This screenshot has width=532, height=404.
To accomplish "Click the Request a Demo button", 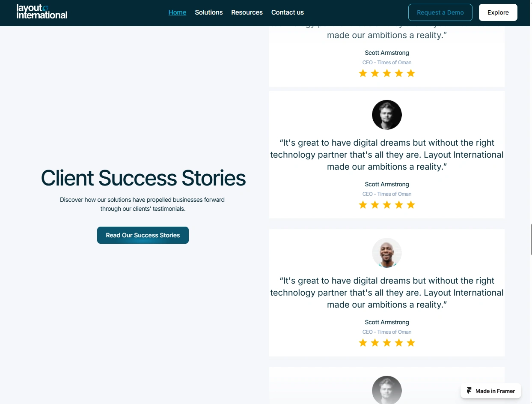I will pos(440,12).
